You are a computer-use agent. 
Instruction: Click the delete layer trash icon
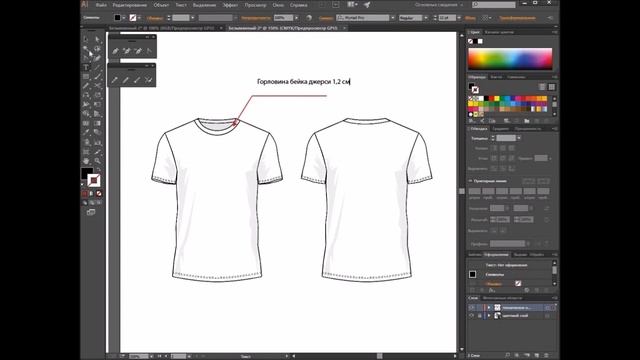tap(547, 356)
